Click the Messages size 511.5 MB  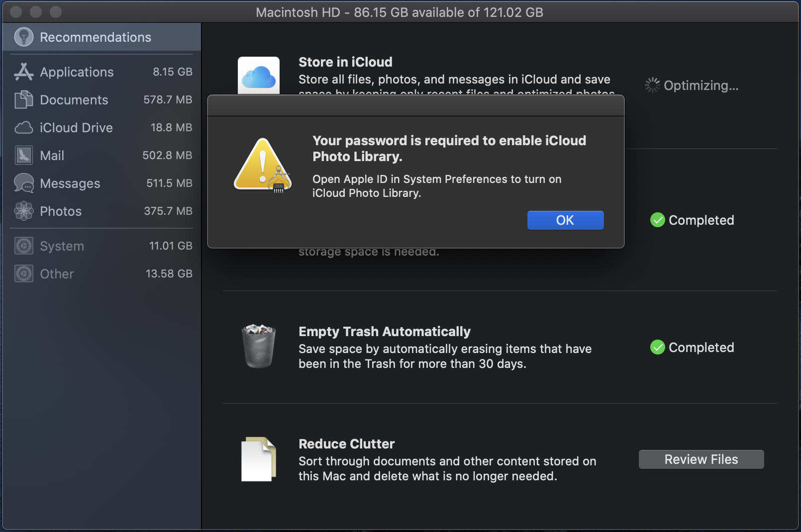tap(169, 183)
